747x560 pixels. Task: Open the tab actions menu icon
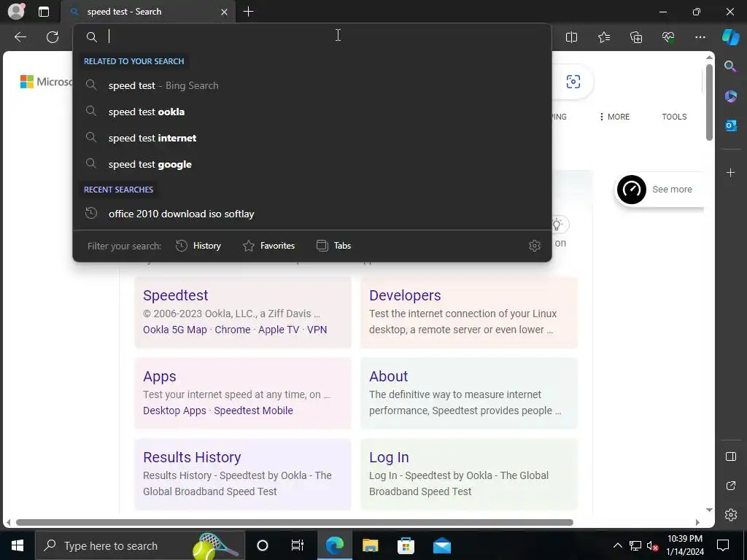click(x=44, y=12)
